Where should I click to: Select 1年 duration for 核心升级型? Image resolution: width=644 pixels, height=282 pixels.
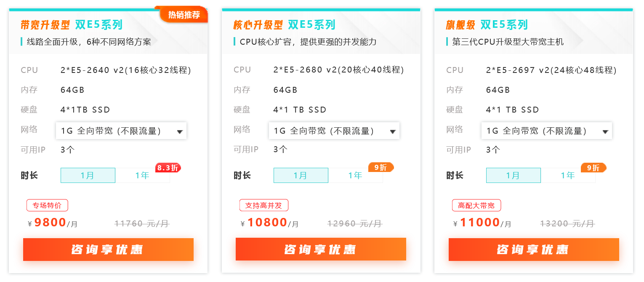click(356, 175)
